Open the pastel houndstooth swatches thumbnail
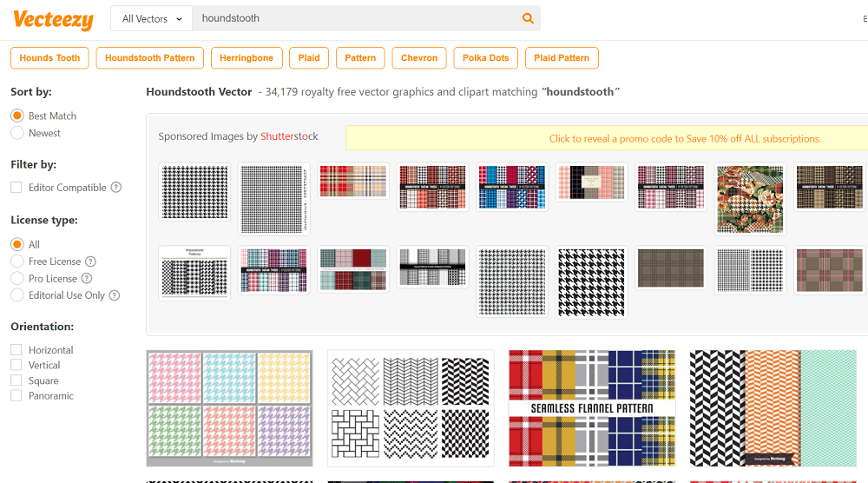 pos(229,407)
